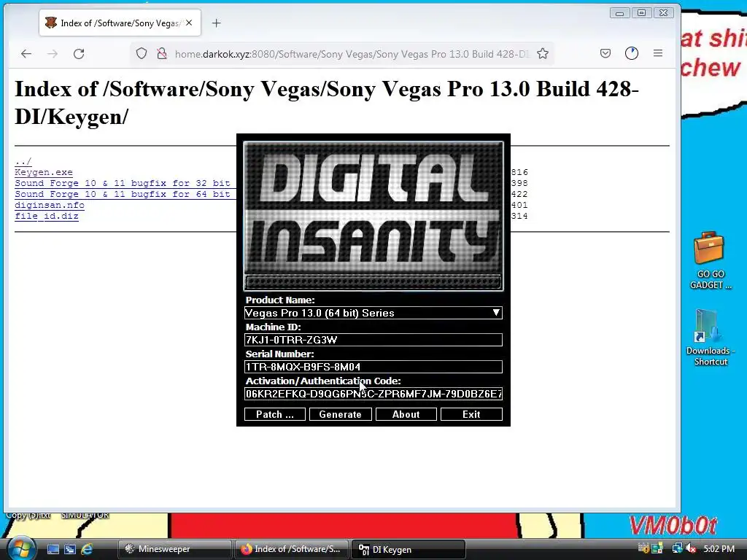
Task: Click the Digital Insanity logo banner
Action: point(373,215)
